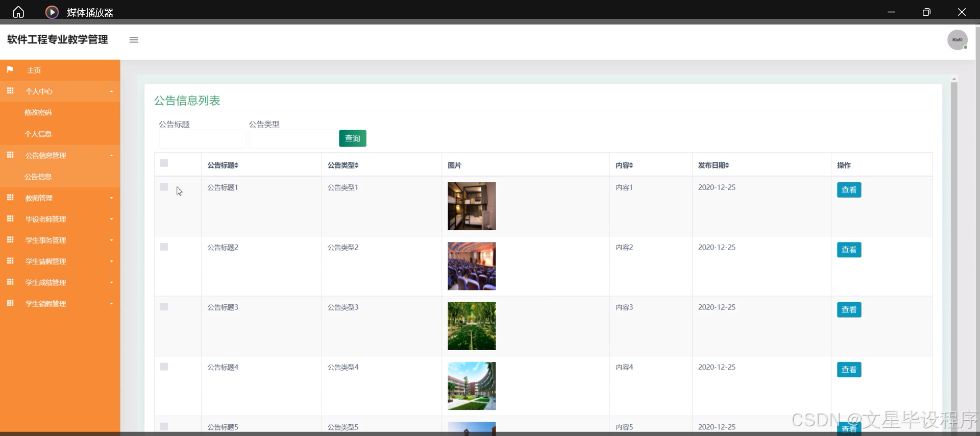This screenshot has width=980, height=436.
Task: Click 查看 button for 公告标题1
Action: [849, 190]
